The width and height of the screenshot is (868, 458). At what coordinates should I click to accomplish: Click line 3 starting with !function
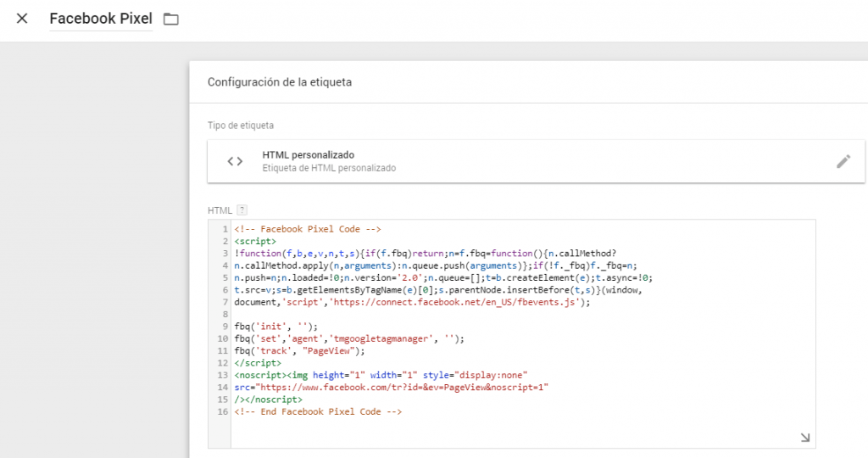[x=426, y=253]
